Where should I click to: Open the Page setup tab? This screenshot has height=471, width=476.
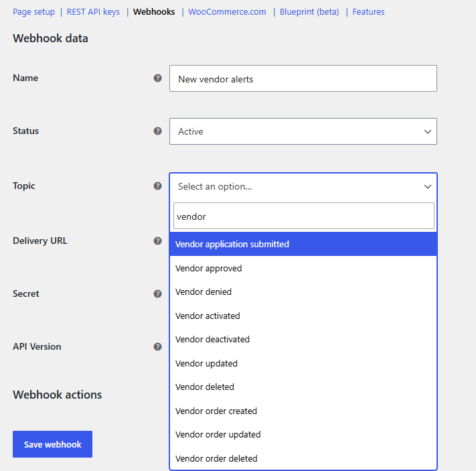tap(33, 12)
